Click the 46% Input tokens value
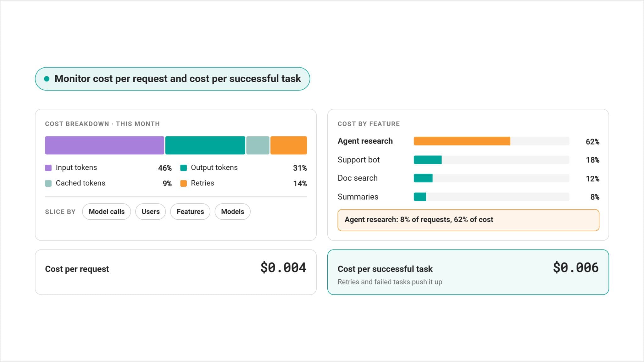The image size is (644, 362). [x=165, y=168]
